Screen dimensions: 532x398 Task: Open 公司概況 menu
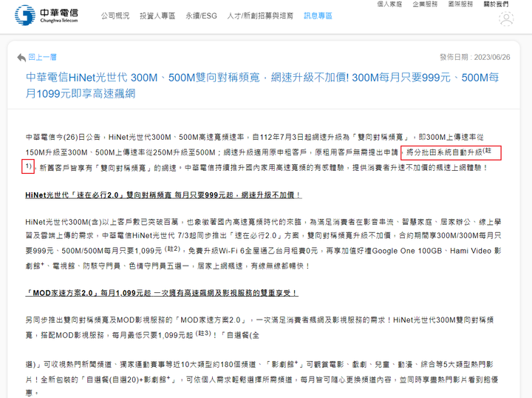tap(115, 16)
